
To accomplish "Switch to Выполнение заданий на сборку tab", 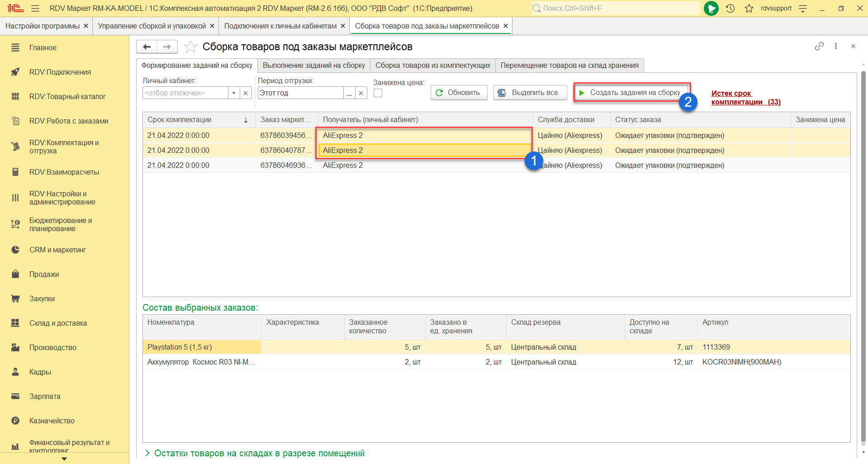I will [313, 65].
